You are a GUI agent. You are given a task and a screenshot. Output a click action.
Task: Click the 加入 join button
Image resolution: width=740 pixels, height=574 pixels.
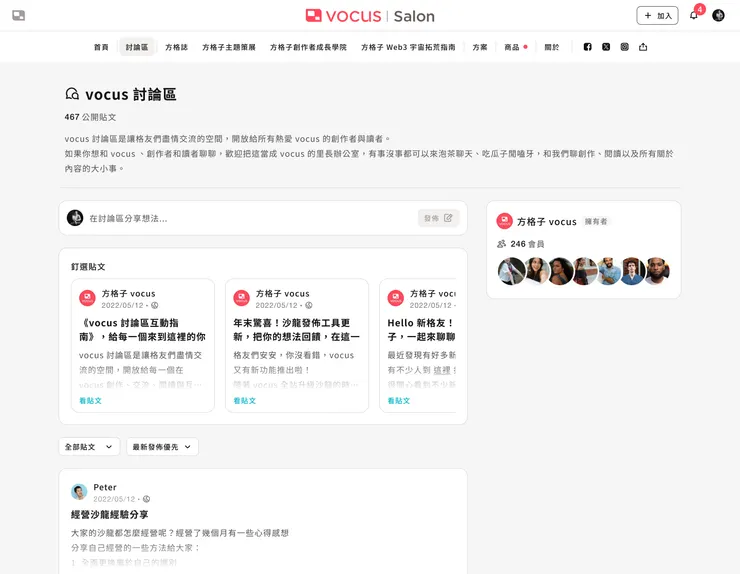(657, 16)
